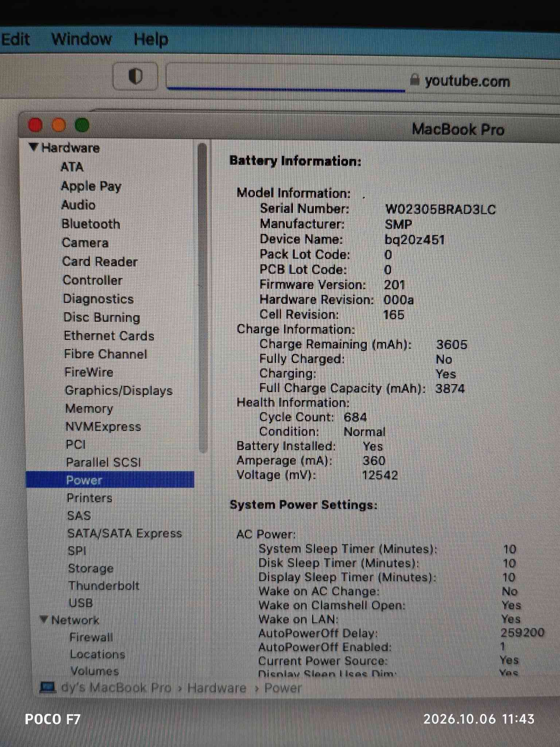Minimize the MacBook Pro window
Image resolution: width=560 pixels, height=747 pixels.
[59, 125]
